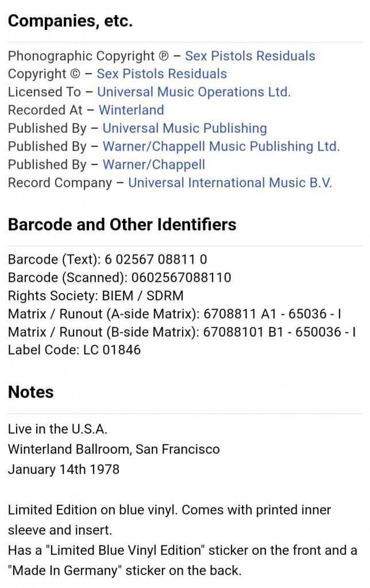Open the Winterland recording location link

click(132, 110)
